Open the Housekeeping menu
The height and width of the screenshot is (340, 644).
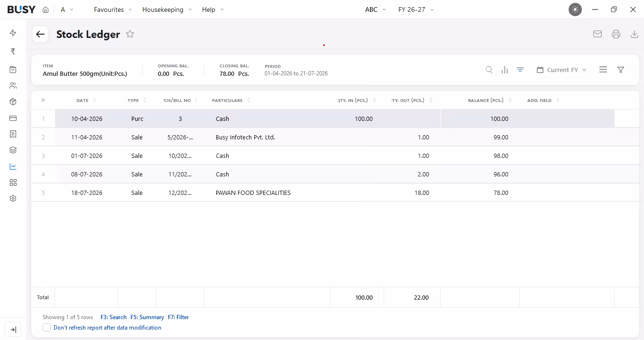click(x=167, y=9)
